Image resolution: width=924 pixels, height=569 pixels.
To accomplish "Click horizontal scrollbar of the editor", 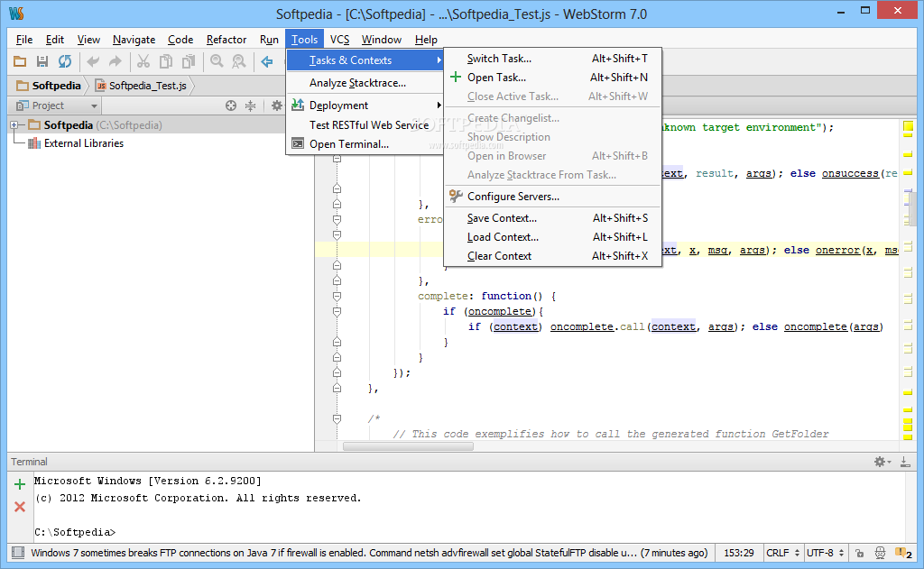I will coord(408,446).
